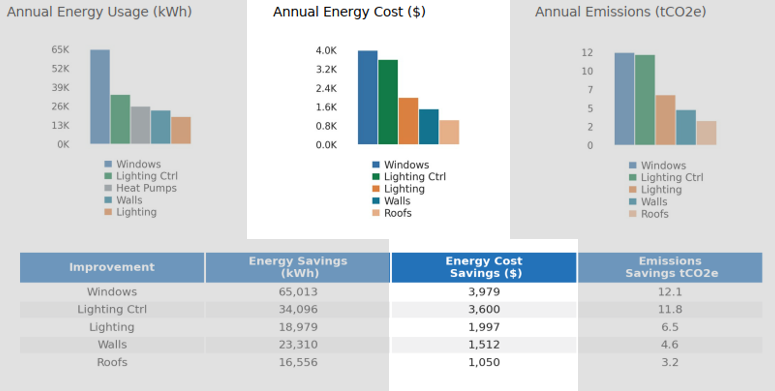Select the teal Walls bar in the Energy Cost chart
This screenshot has height=391, width=775.
429,127
